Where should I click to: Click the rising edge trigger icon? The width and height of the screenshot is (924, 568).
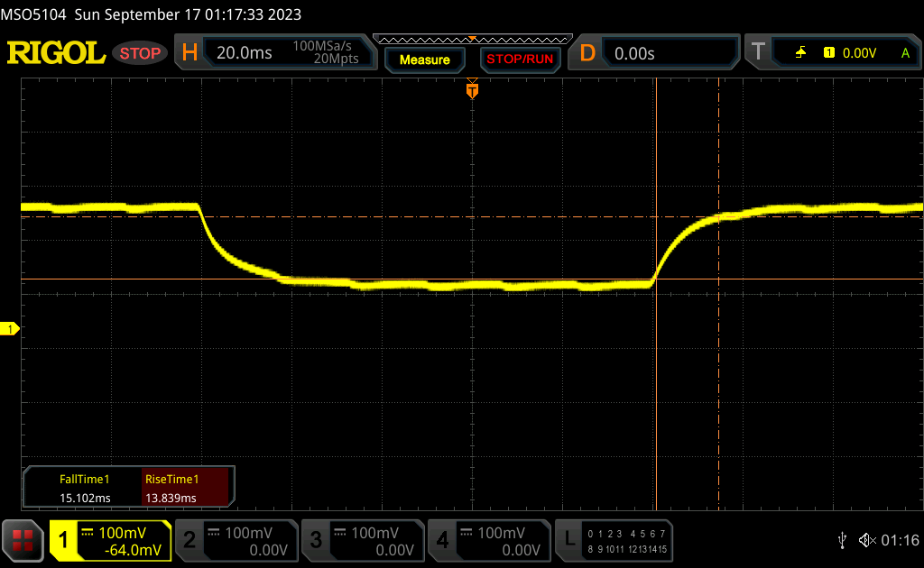click(800, 53)
